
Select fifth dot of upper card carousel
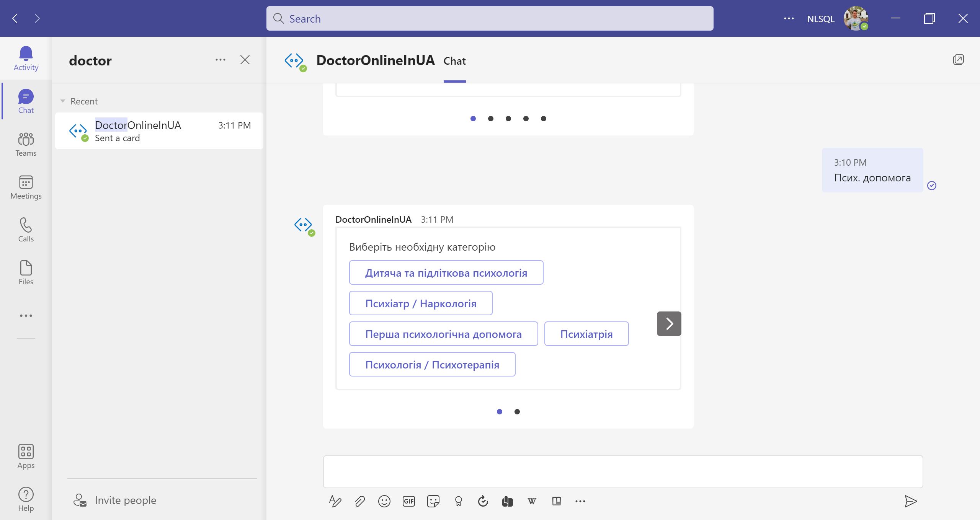[544, 119]
